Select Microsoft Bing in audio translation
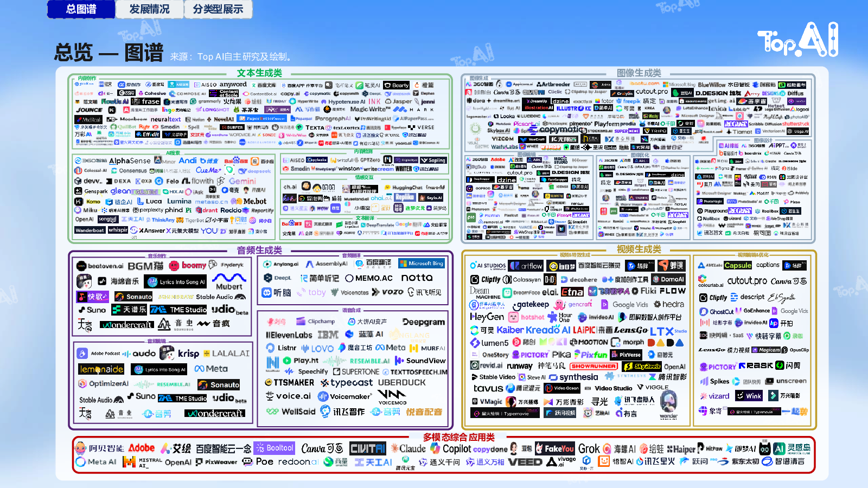Viewport: 868px width, 488px height. click(x=422, y=264)
